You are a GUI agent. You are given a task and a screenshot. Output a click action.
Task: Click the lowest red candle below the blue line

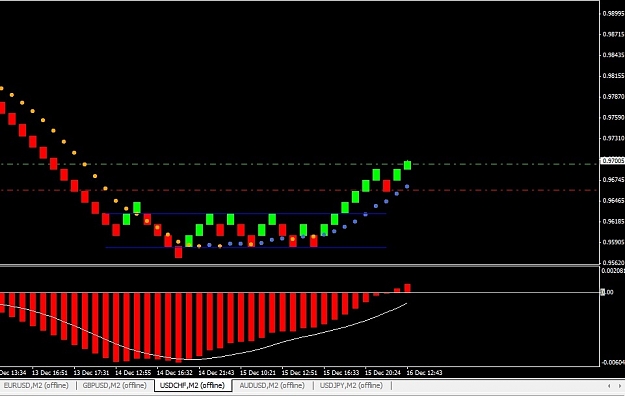pyautogui.click(x=179, y=252)
